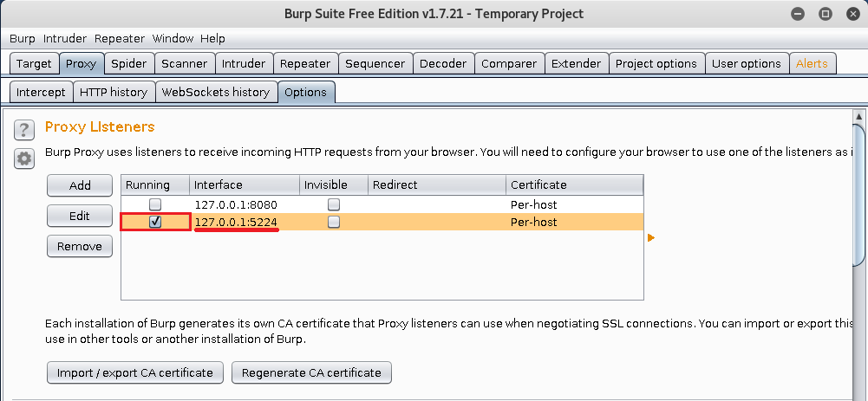Select the Options sub-tab
Screen dimensions: 868x401
tap(305, 93)
